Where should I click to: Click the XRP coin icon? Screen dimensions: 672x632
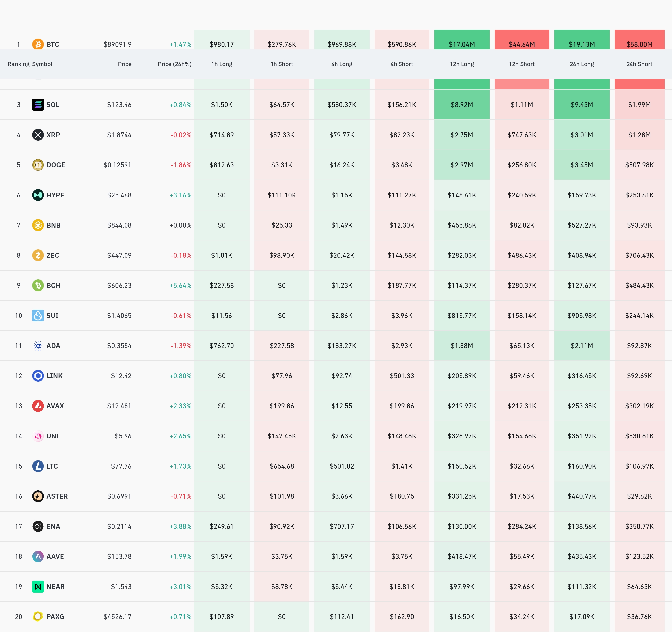coord(38,135)
